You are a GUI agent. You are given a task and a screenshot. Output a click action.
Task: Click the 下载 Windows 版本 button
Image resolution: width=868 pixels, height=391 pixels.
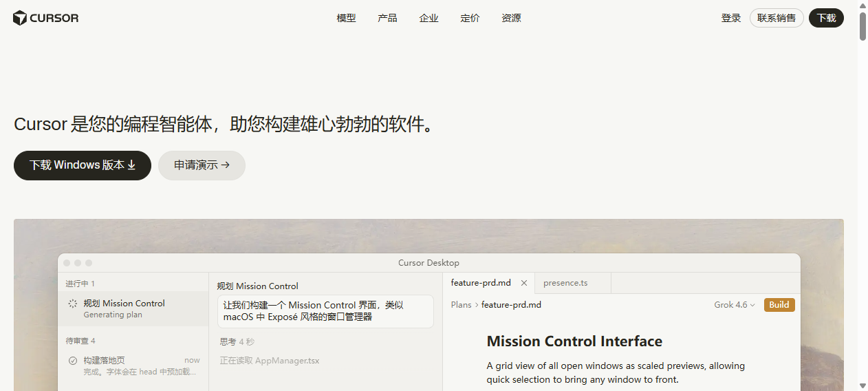[x=83, y=165]
